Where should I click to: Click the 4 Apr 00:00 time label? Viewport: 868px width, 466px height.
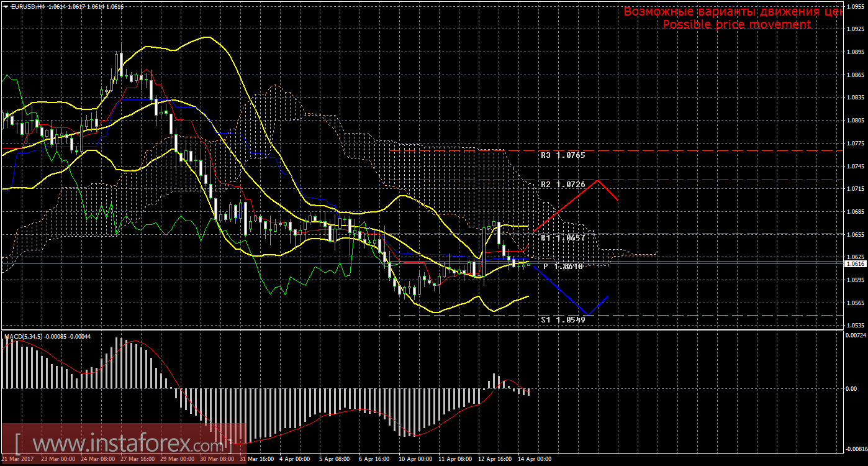tap(294, 459)
